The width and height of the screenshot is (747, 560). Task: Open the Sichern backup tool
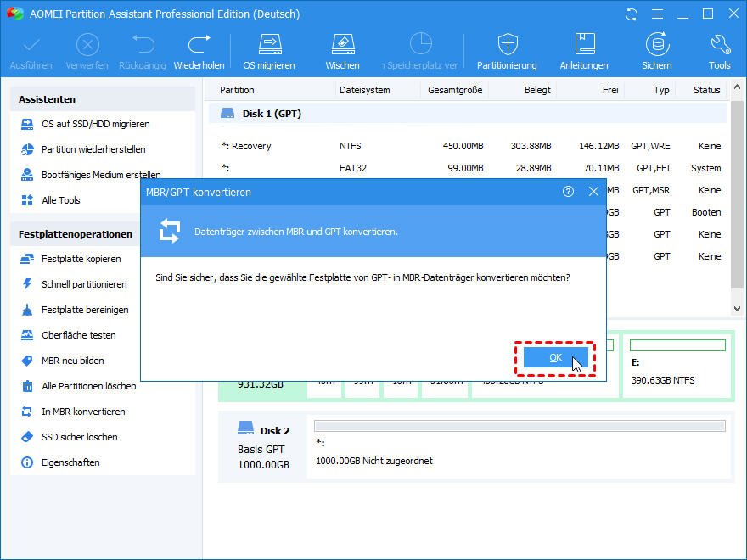[x=657, y=52]
